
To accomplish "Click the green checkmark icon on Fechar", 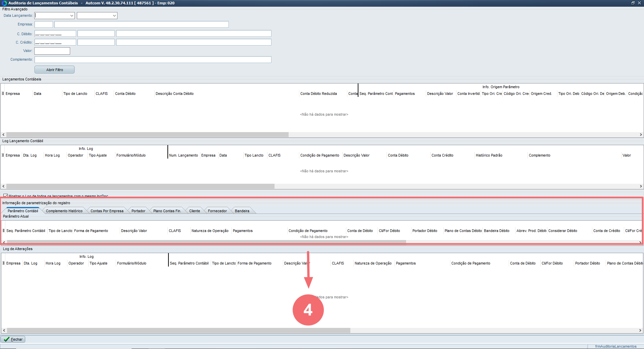I will (6, 339).
